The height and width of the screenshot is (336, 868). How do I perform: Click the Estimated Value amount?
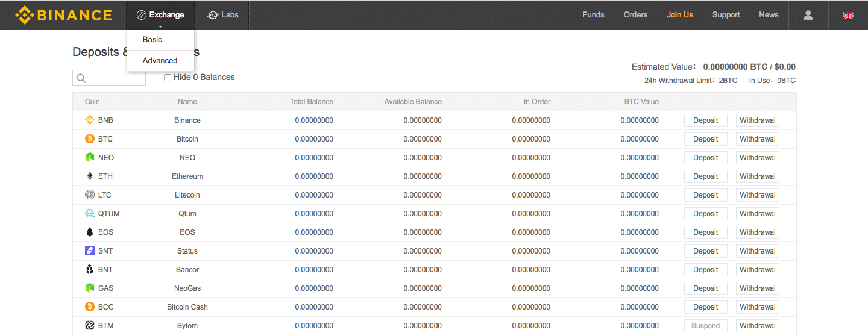point(749,67)
